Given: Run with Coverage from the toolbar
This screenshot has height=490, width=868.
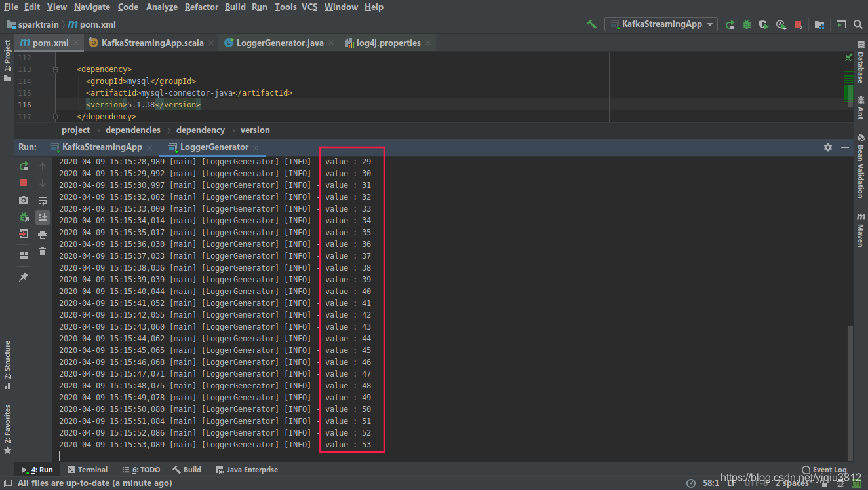Looking at the screenshot, I should click(x=764, y=24).
